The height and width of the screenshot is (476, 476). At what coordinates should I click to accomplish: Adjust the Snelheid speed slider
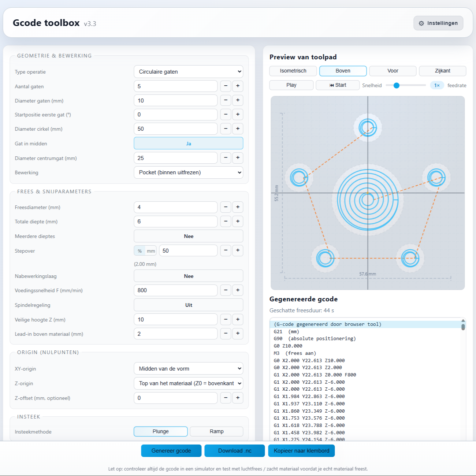406,85
